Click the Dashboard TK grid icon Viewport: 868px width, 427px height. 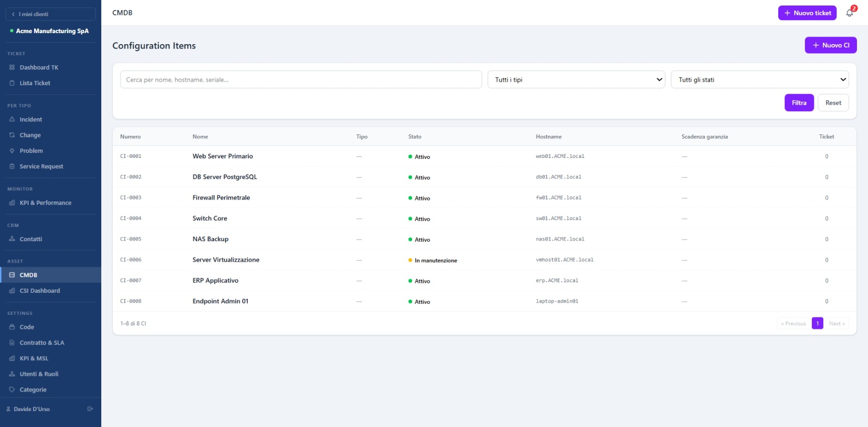(12, 67)
